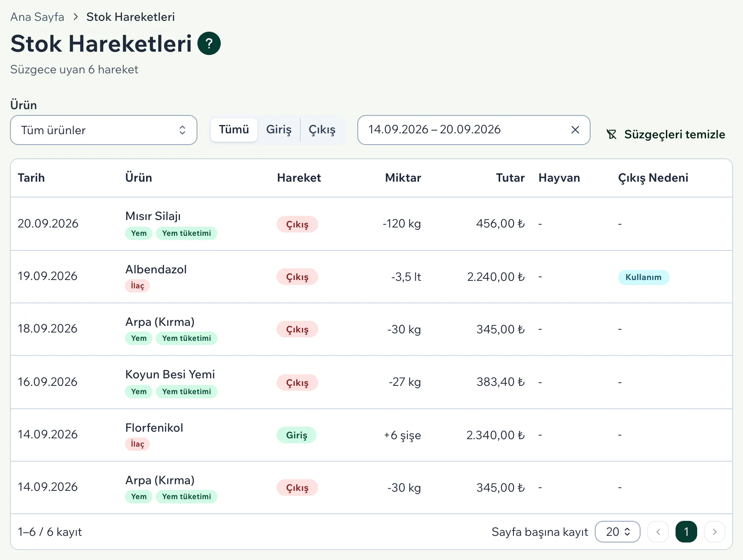Select the Tümü movement filter
743x560 pixels.
pos(234,130)
